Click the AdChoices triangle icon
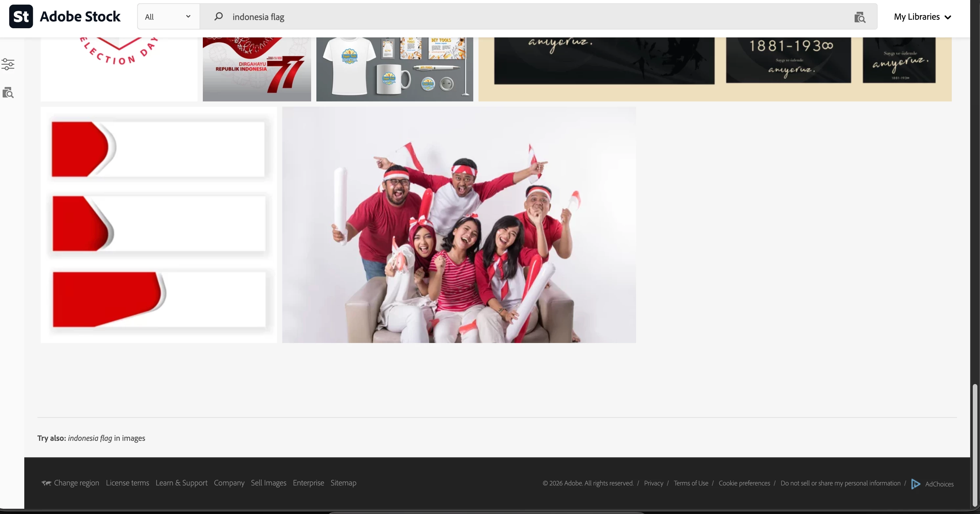 916,483
